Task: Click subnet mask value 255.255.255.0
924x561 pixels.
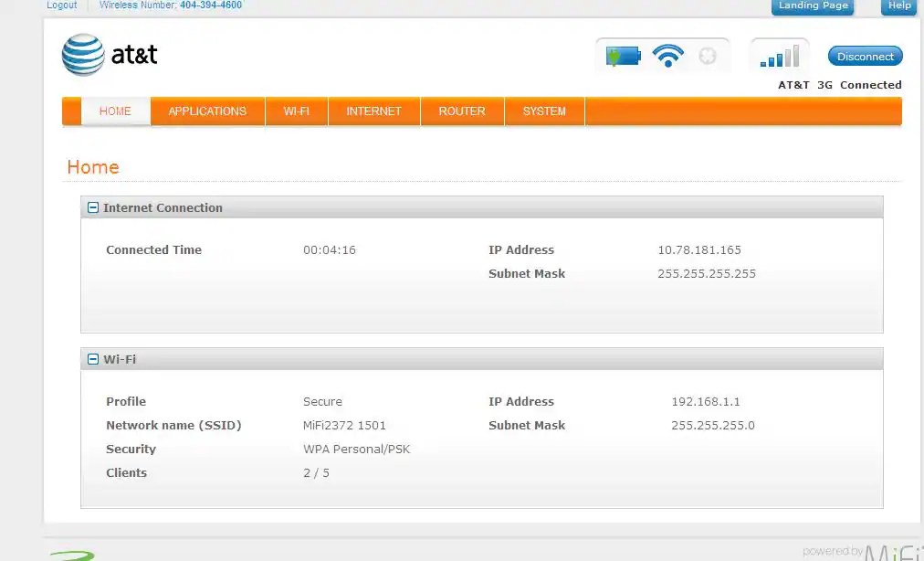Action: tap(713, 426)
